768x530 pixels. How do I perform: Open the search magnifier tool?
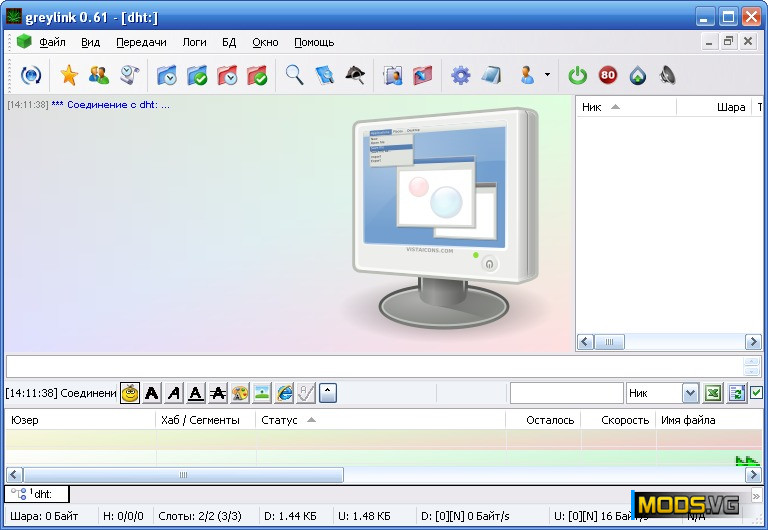tap(294, 75)
